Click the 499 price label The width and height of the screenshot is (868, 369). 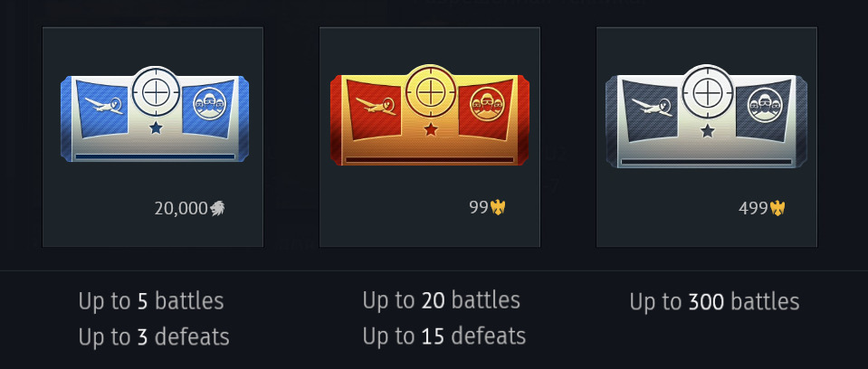point(753,208)
